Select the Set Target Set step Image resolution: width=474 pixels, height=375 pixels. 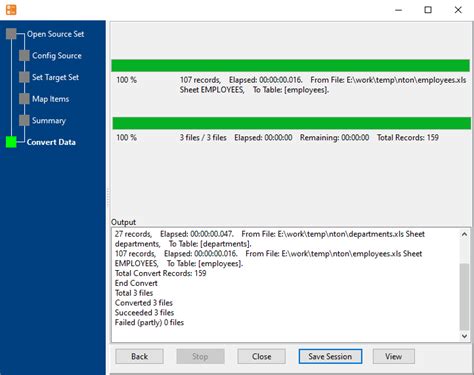point(55,77)
